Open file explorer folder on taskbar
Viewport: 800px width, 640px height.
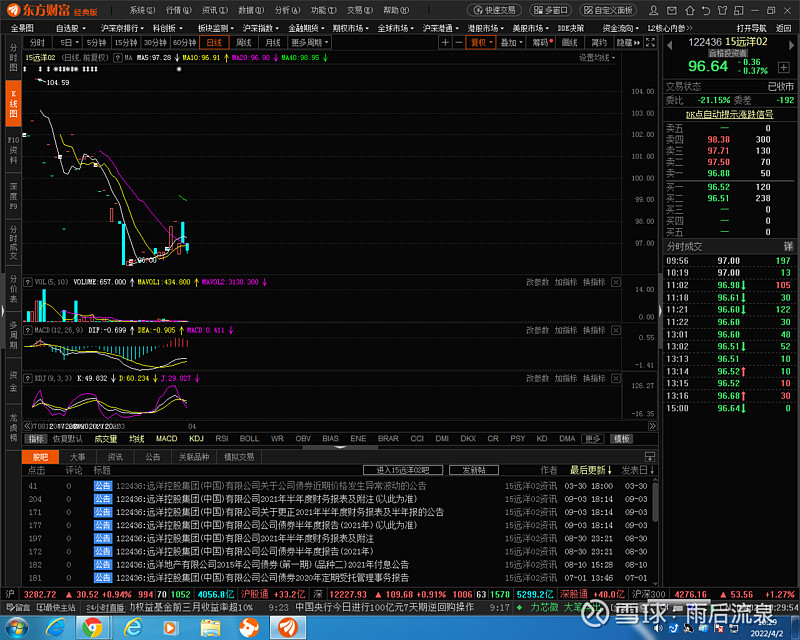coord(210,628)
